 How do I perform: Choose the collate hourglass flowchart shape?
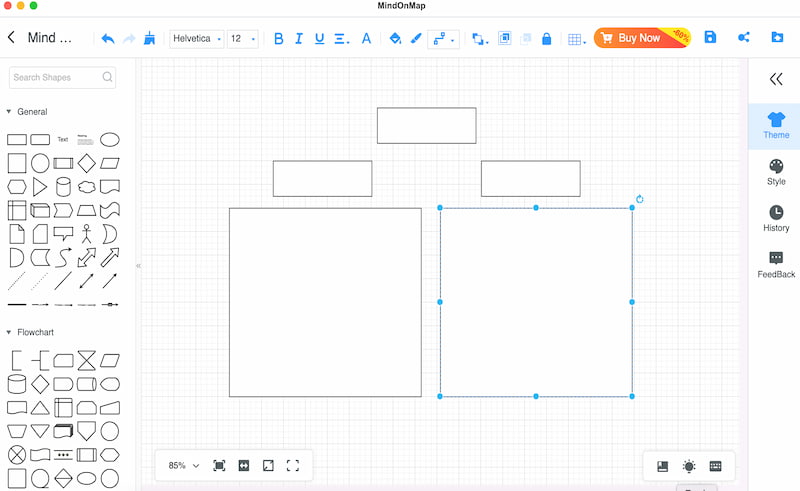click(x=86, y=360)
